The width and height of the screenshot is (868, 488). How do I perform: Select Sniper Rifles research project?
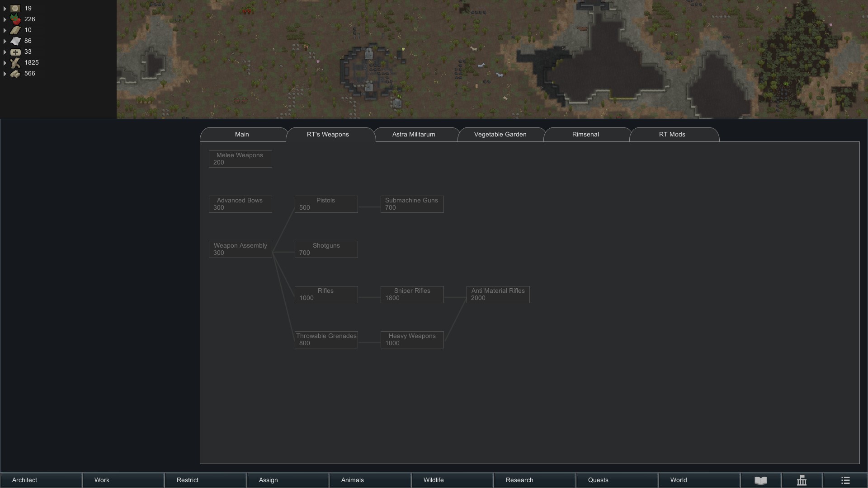[x=412, y=295]
